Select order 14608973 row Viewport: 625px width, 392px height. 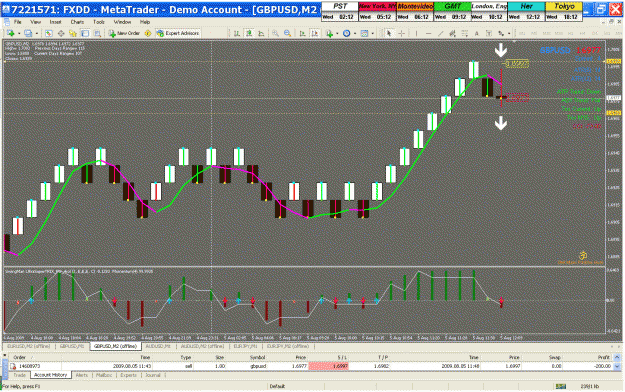[311, 366]
